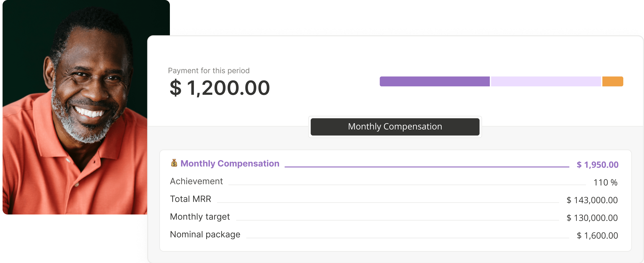Select the Monthly target row
Image resolution: width=644 pixels, height=263 pixels.
pos(200,217)
